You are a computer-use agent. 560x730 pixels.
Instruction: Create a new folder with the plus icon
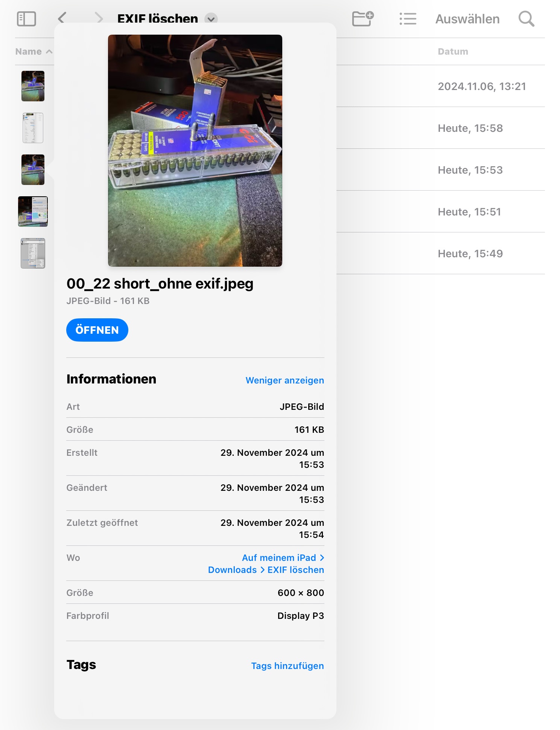[363, 18]
